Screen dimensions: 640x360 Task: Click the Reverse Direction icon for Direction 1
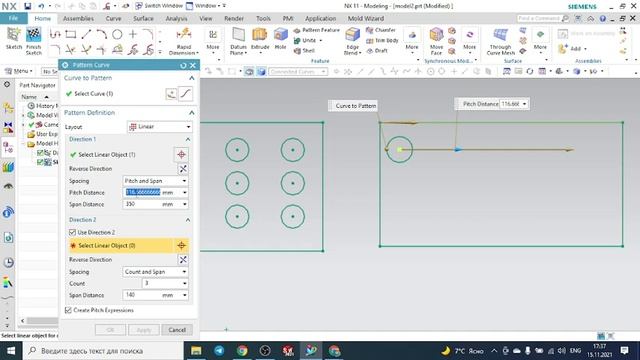coord(183,169)
